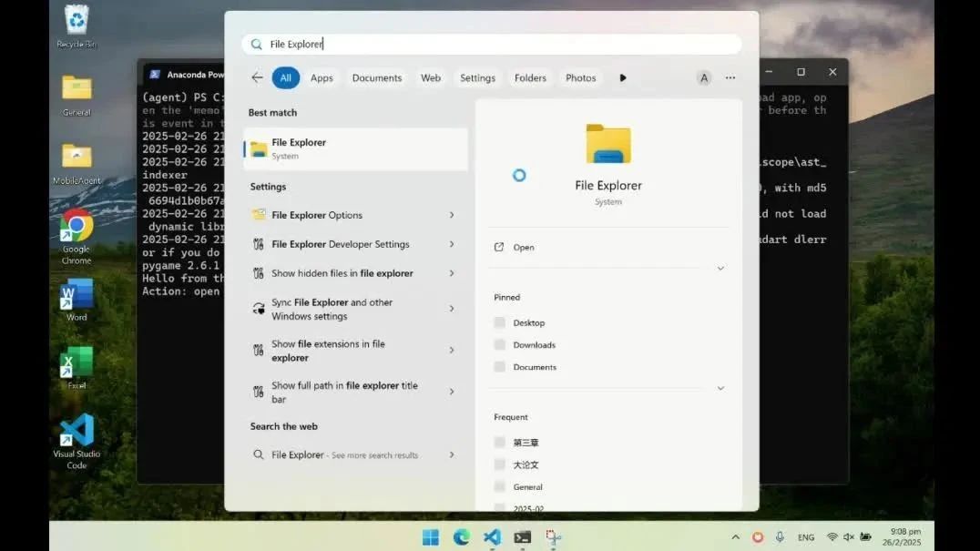The width and height of the screenshot is (980, 551).
Task: Expand Show hidden files result chevron
Action: [451, 273]
